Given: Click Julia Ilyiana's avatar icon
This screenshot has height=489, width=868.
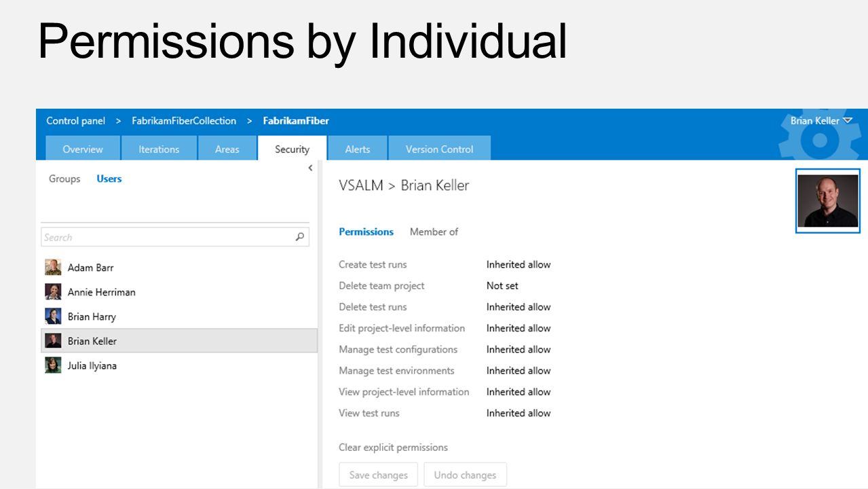Looking at the screenshot, I should (53, 365).
